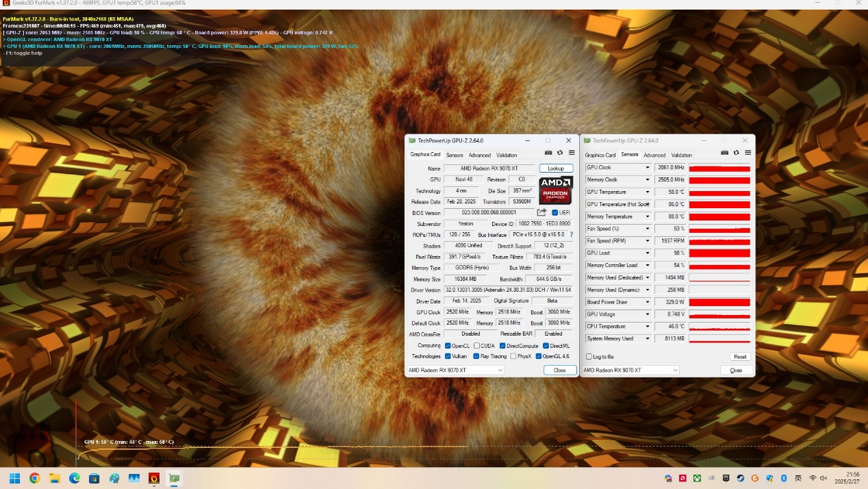Click the question mark beside Bus Interface
Image resolution: width=868 pixels, height=489 pixels.
571,234
